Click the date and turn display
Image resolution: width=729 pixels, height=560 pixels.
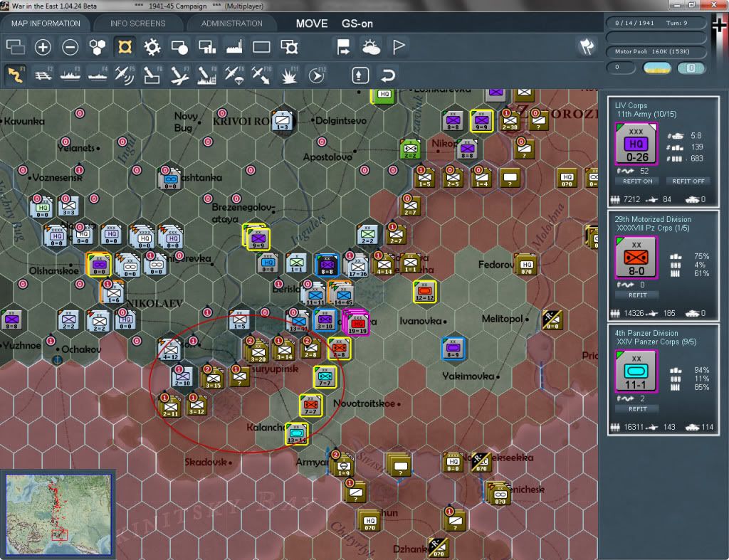point(656,23)
